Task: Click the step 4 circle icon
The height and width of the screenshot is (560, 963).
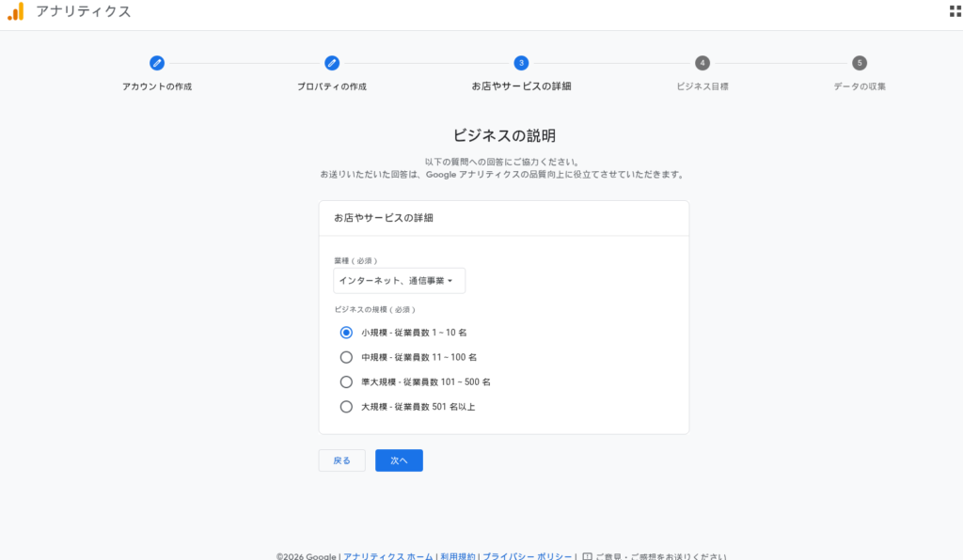Action: tap(703, 63)
